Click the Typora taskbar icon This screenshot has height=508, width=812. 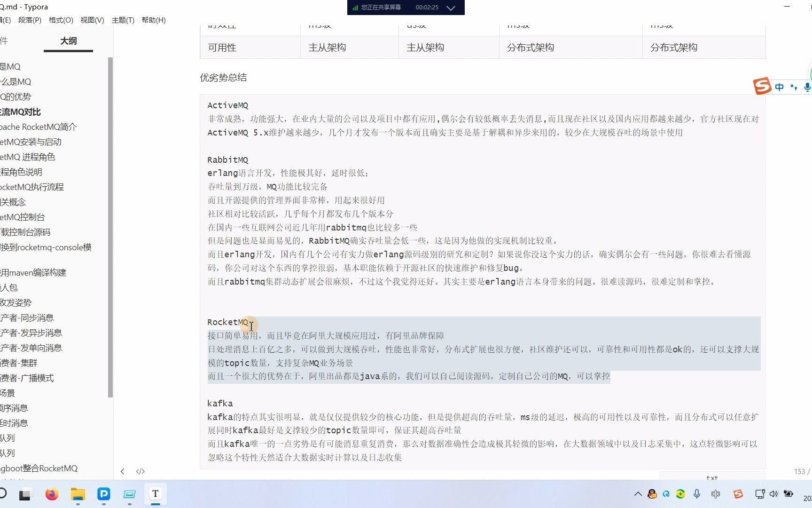[x=155, y=494]
